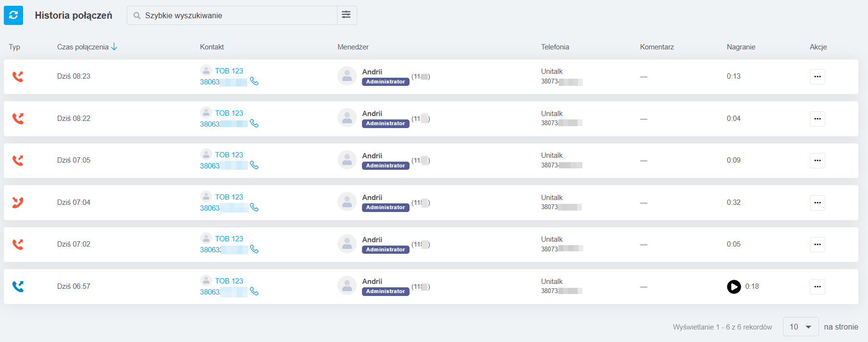Click manager avatar in the 08:22 row

coord(347,118)
